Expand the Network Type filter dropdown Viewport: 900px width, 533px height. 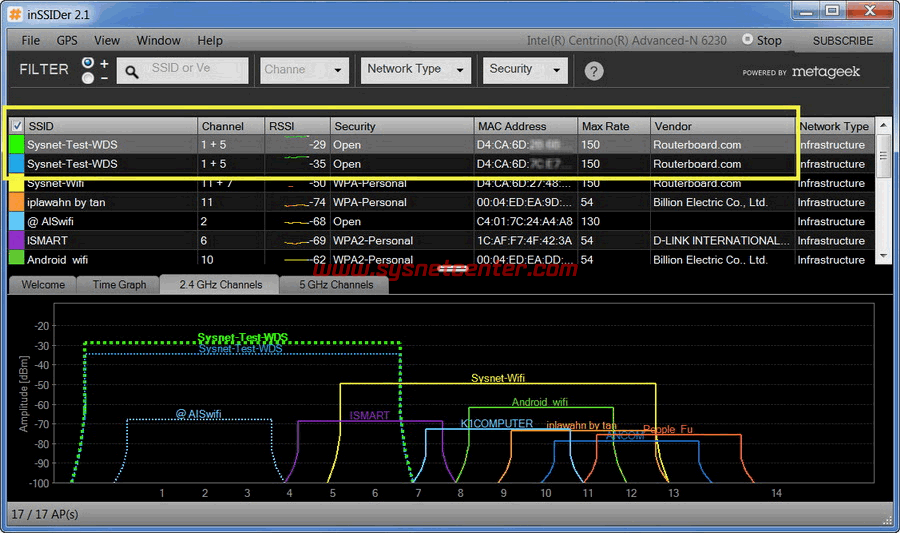click(x=416, y=70)
